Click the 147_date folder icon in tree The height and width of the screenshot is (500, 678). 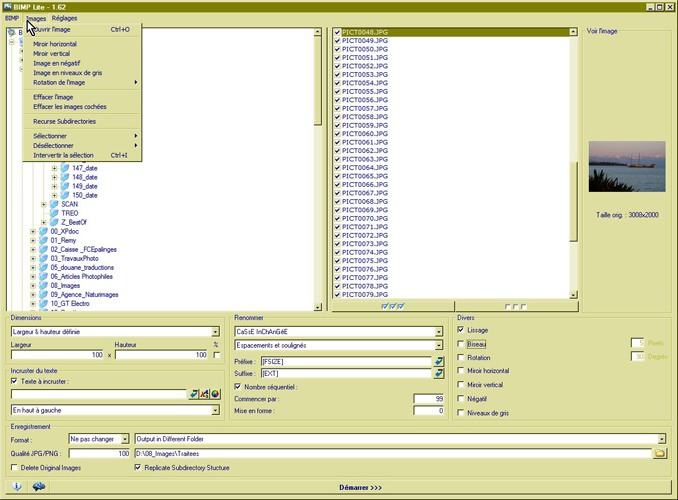coord(65,168)
